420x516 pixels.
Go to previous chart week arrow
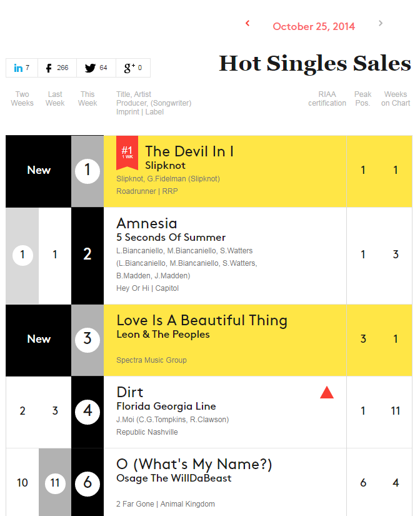click(247, 23)
